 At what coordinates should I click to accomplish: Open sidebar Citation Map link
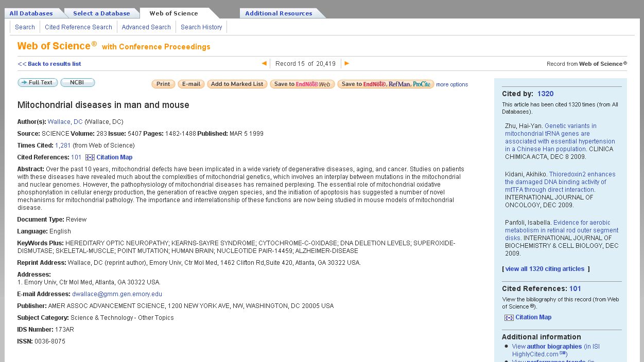533,317
